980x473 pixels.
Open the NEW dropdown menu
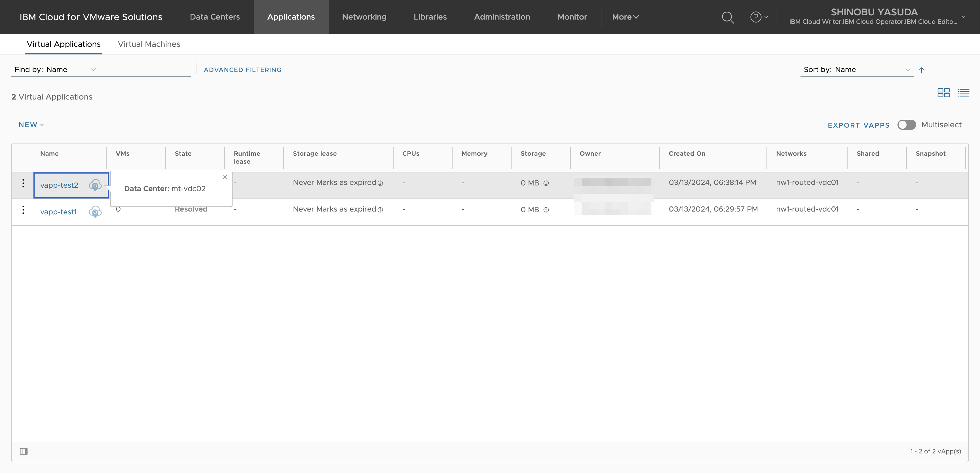click(x=31, y=125)
